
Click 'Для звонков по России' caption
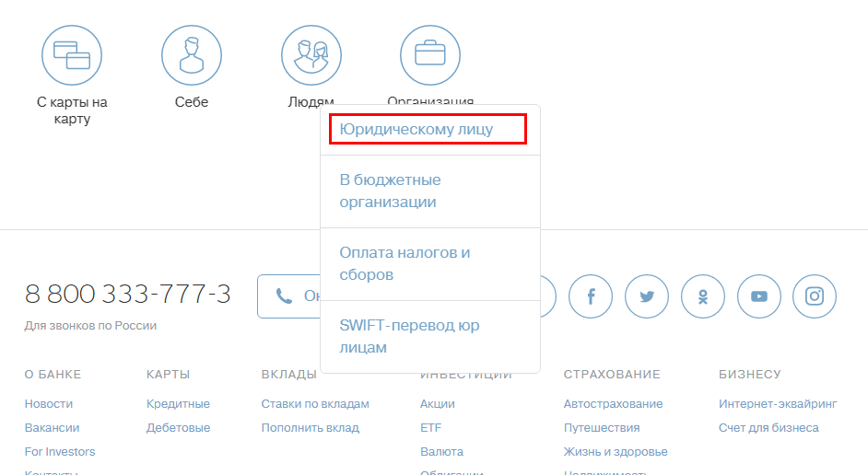point(90,326)
